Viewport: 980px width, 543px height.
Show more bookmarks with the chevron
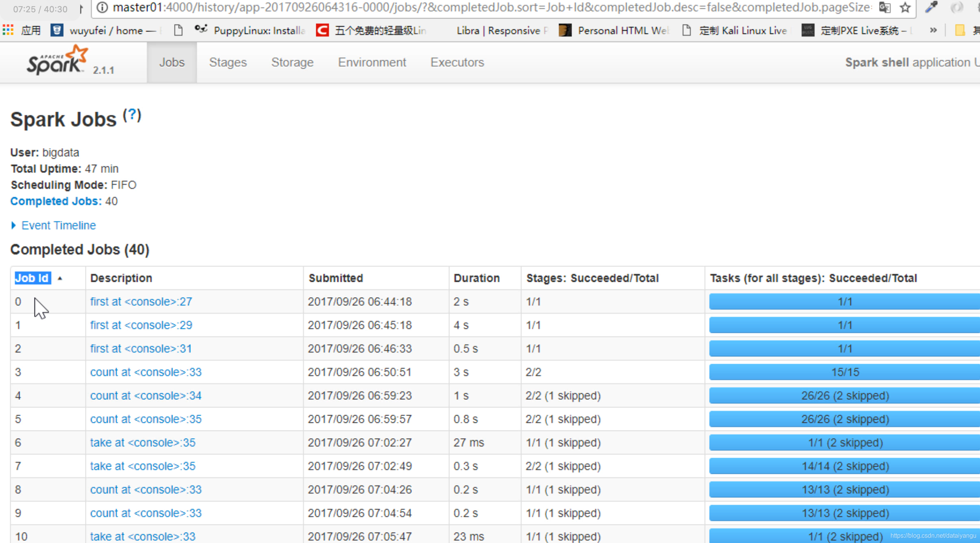(x=933, y=30)
